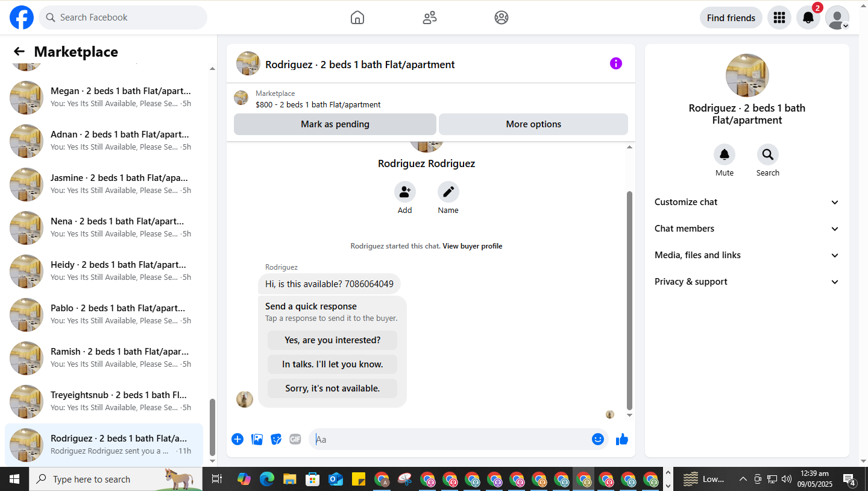Open the Groups icon in top navigation

point(502,17)
